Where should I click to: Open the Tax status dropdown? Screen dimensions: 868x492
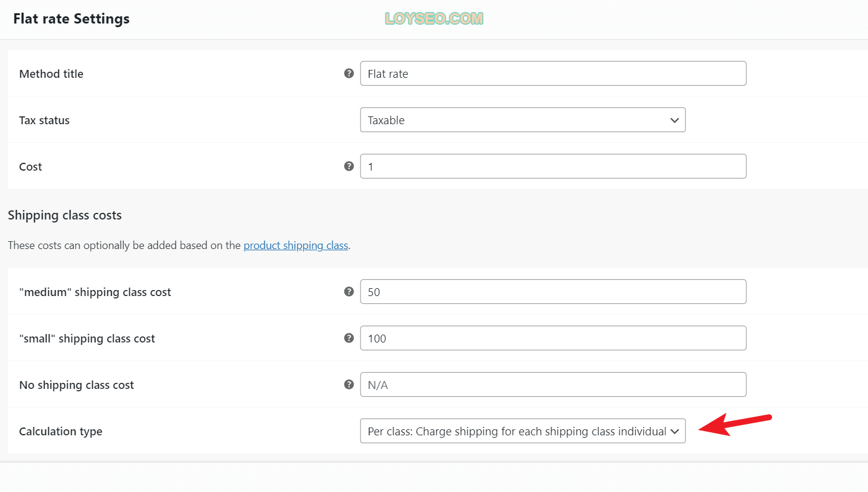point(523,120)
